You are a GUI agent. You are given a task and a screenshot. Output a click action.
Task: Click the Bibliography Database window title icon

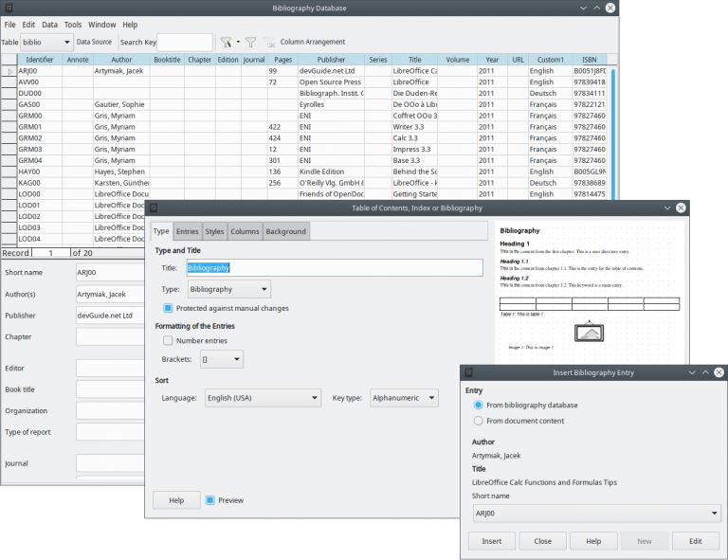pos(9,8)
